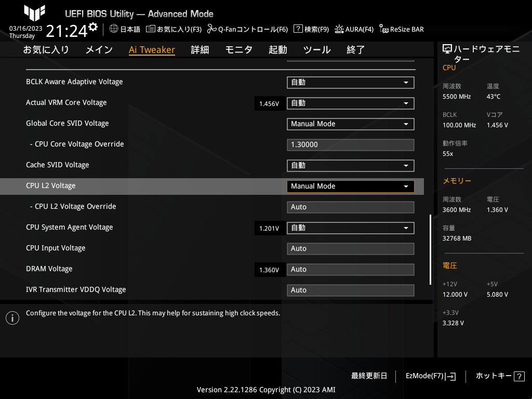The height and width of the screenshot is (399, 532).
Task: Select Actual VRM Core Voltage label
Action: coord(66,102)
